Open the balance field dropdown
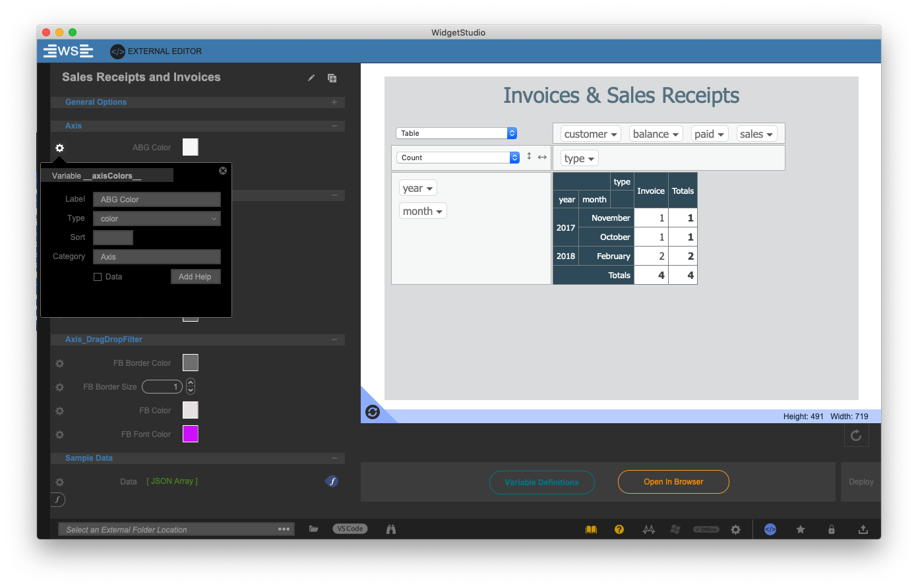918x588 pixels. 656,134
